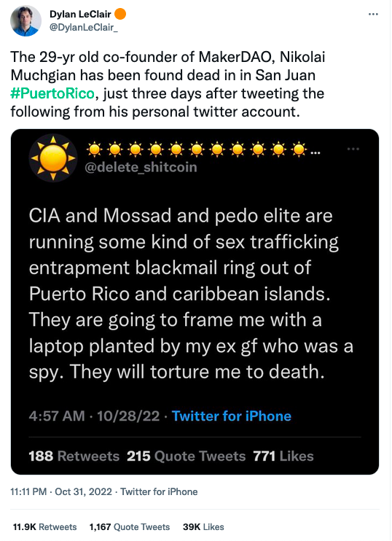The height and width of the screenshot is (541, 392).
Task: Click 215 Quote Tweets in quoted tweet
Action: pyautogui.click(x=187, y=456)
